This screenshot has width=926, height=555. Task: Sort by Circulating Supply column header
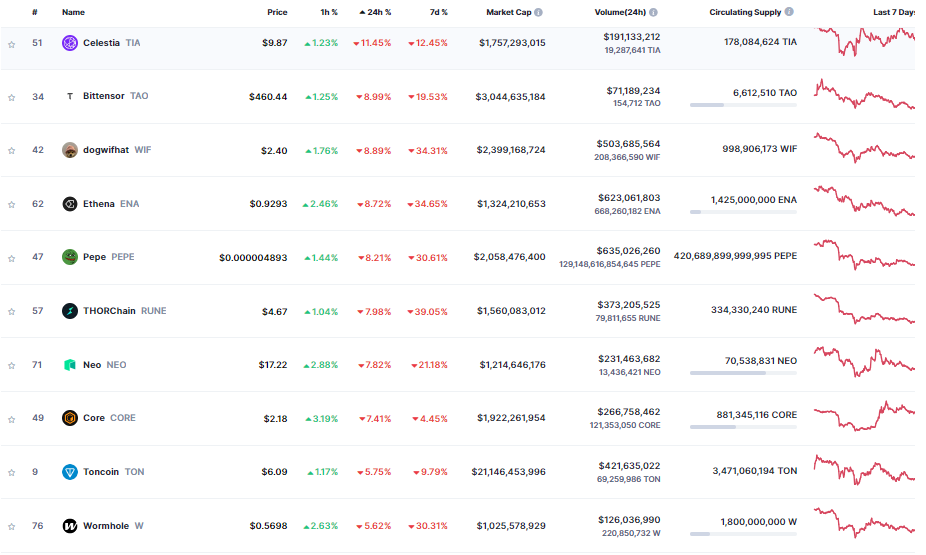click(x=745, y=12)
